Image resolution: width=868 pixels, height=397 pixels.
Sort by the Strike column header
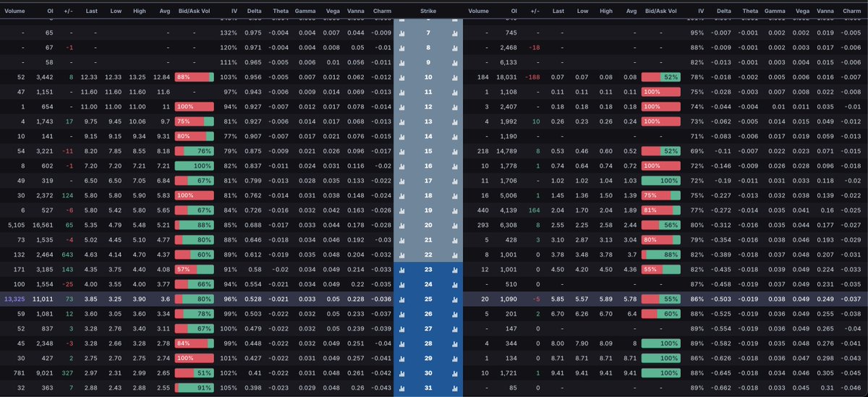coord(427,12)
